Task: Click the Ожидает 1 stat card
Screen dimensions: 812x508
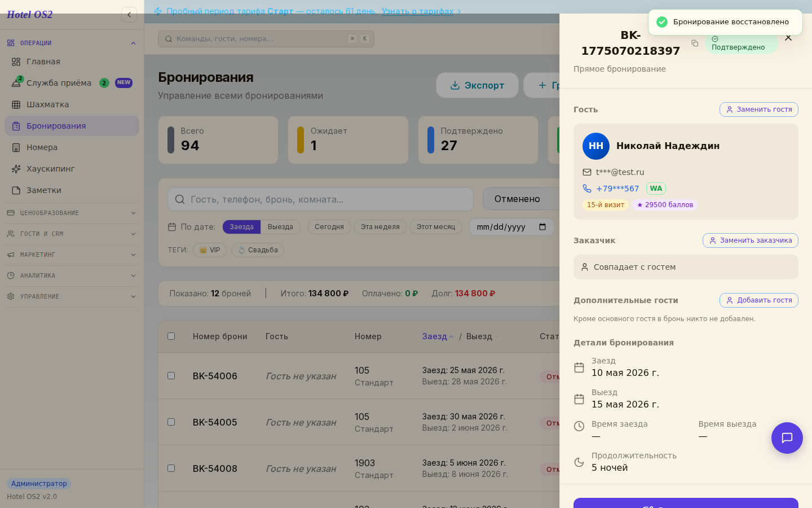Action: (348, 140)
